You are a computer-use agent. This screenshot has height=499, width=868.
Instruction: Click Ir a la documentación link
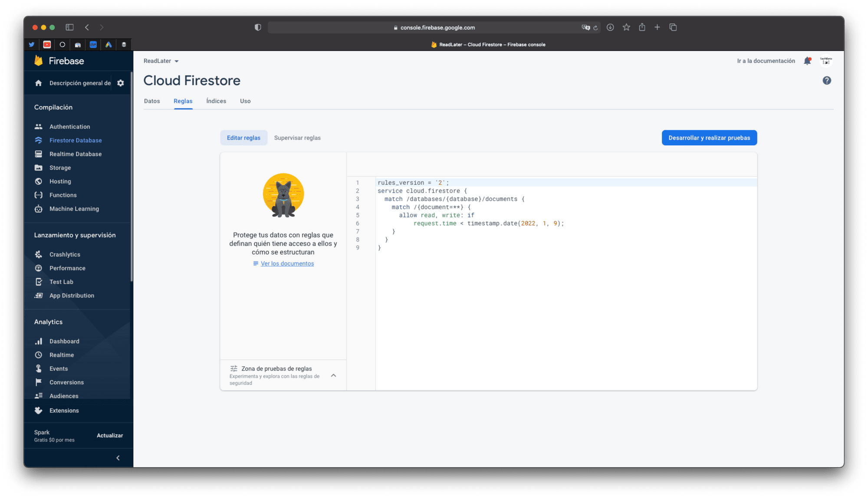766,61
